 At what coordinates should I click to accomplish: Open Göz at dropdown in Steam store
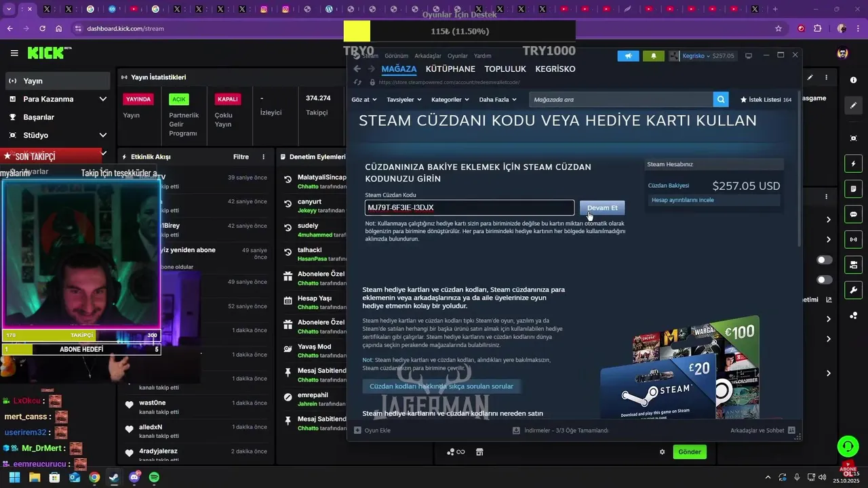point(364,100)
